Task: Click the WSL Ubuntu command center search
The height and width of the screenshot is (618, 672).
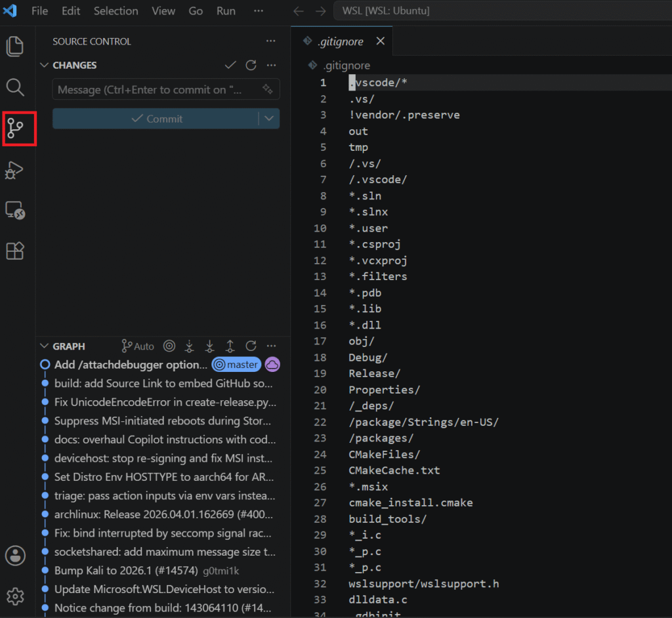Action: pyautogui.click(x=502, y=10)
